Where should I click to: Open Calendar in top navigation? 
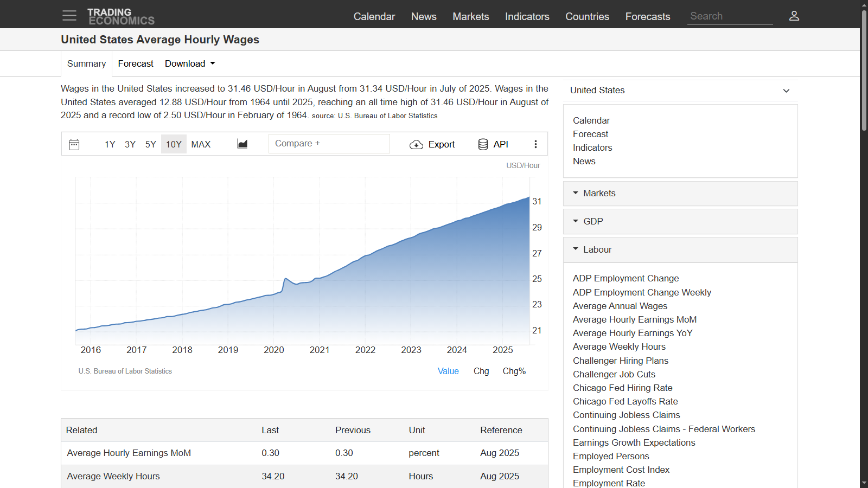[x=374, y=16]
